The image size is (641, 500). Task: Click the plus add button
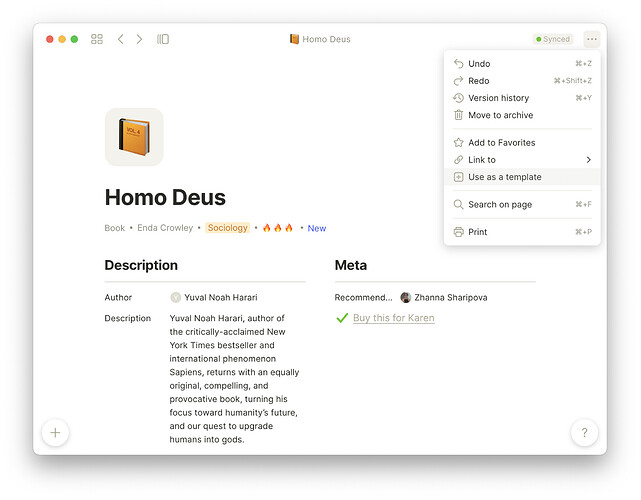tap(55, 433)
